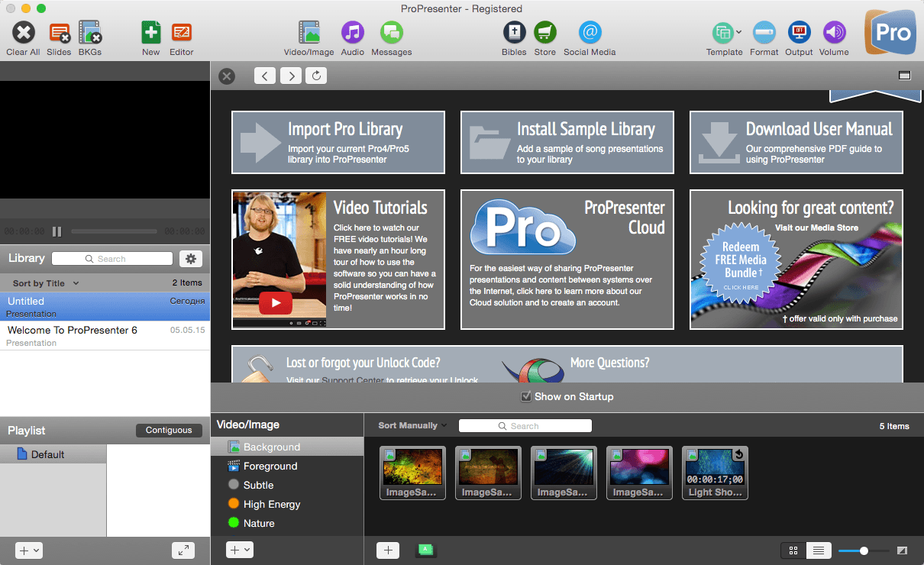Click the Clear All toolbar icon
The image size is (924, 565).
point(24,33)
